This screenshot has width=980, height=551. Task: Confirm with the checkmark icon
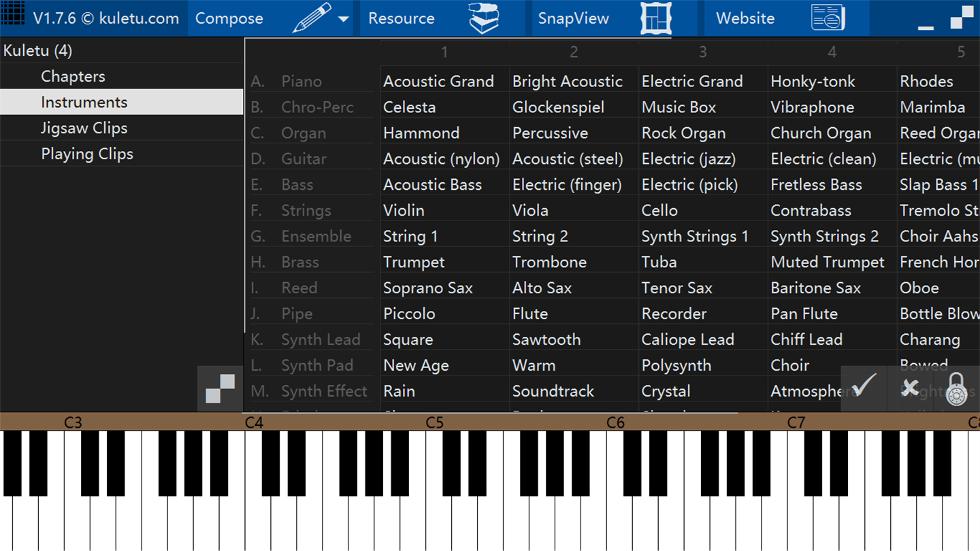pos(864,386)
